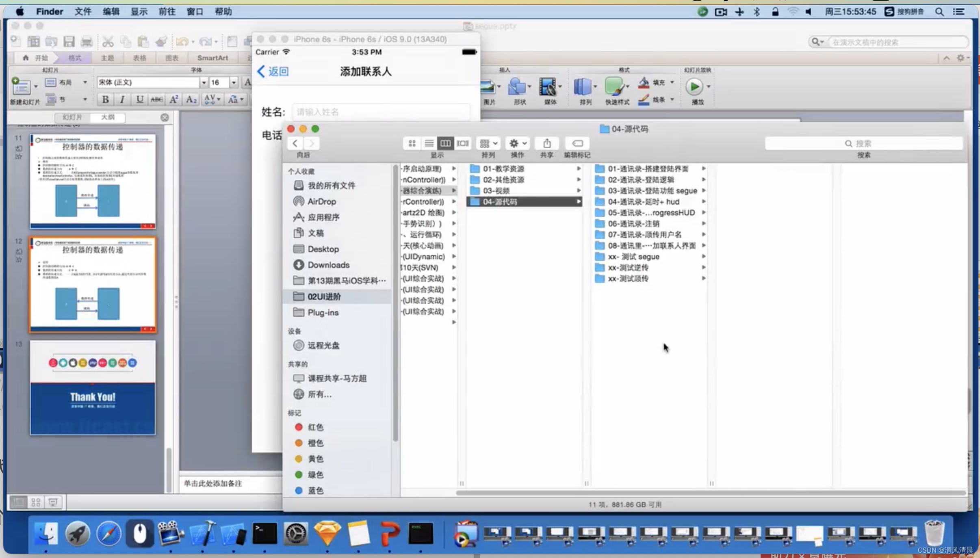Go back in Finder window
The height and width of the screenshot is (558, 980).
pos(295,143)
